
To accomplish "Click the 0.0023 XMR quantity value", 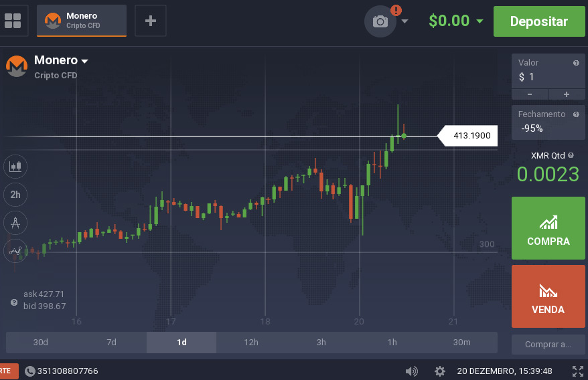I will (x=548, y=175).
